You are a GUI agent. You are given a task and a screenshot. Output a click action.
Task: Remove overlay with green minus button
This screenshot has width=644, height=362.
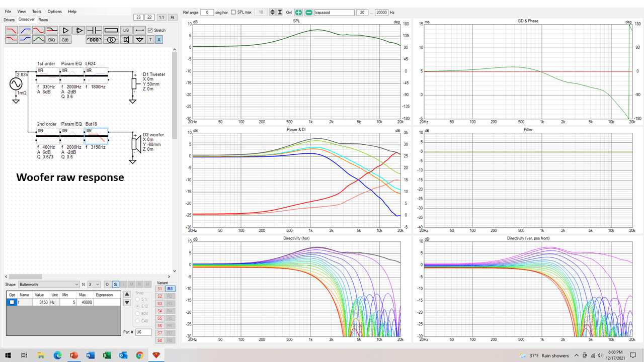[x=308, y=12]
